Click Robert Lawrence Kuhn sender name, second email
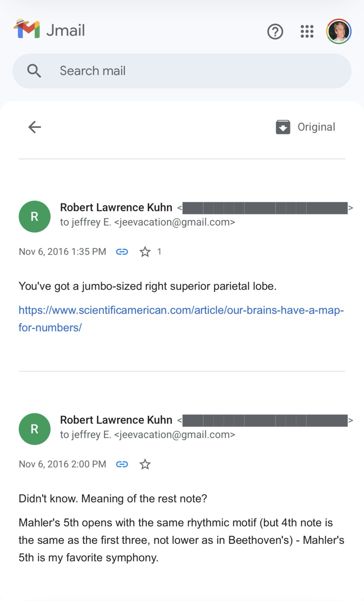This screenshot has height=601, width=364. [116, 420]
